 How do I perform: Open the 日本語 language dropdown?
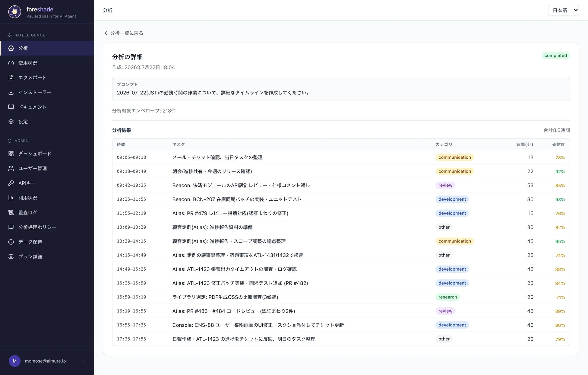(563, 10)
